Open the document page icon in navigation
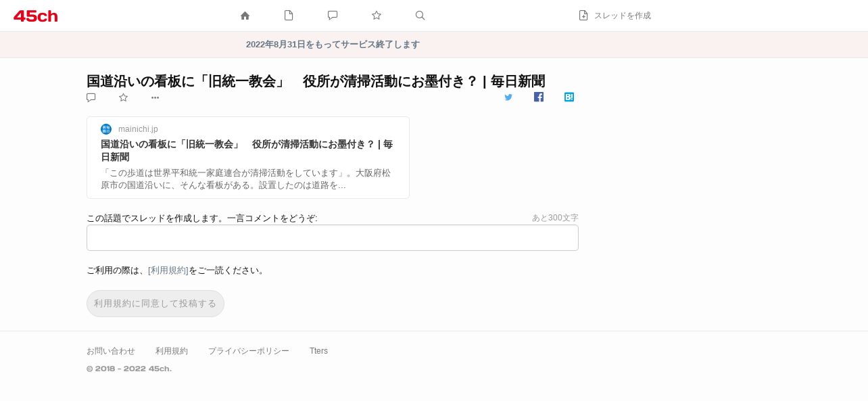 pyautogui.click(x=289, y=16)
